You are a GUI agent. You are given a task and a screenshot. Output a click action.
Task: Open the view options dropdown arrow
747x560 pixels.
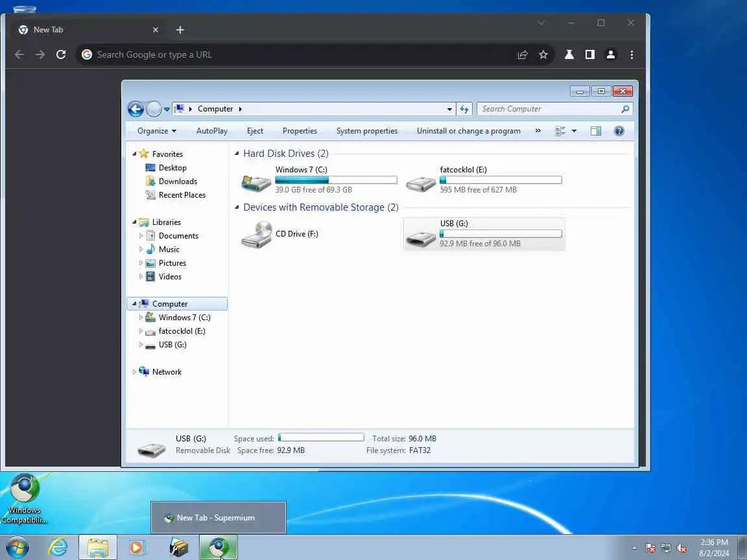tap(574, 131)
